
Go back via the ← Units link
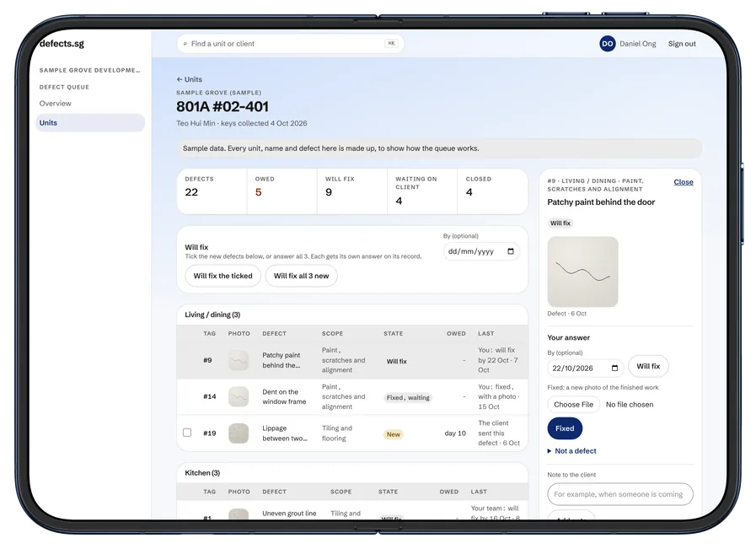point(189,79)
